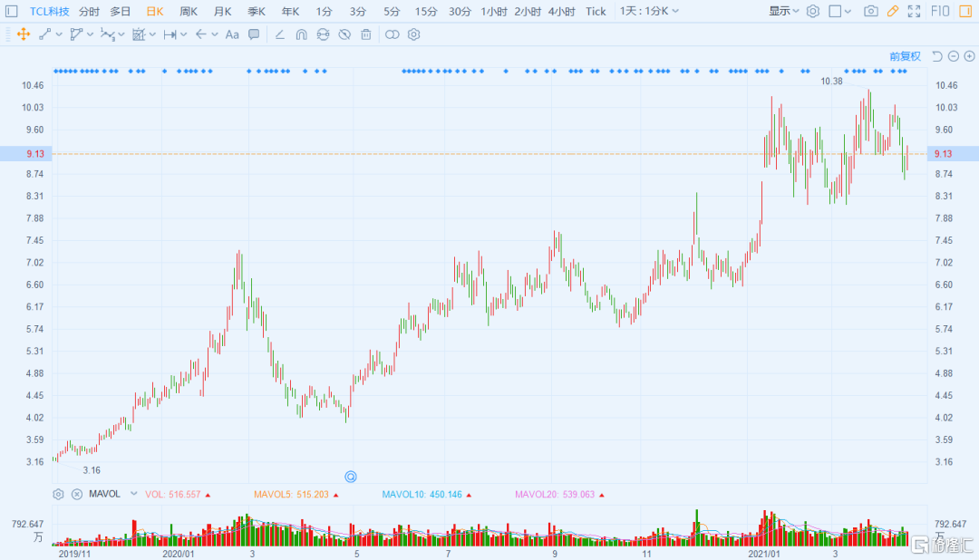979x560 pixels.
Task: Toggle the right side panel
Action: point(965,11)
